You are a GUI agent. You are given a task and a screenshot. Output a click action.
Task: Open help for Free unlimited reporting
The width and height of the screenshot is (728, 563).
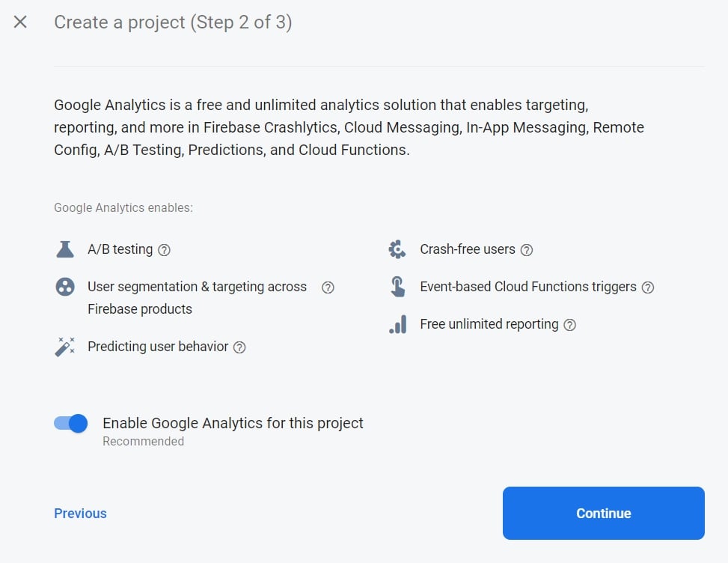pyautogui.click(x=570, y=325)
